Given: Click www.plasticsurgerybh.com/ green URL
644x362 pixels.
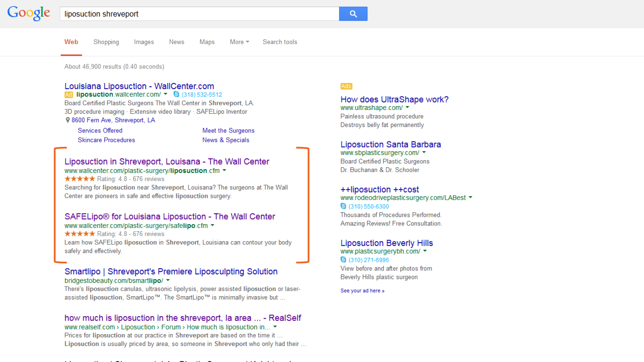Looking at the screenshot, I should click(380, 251).
